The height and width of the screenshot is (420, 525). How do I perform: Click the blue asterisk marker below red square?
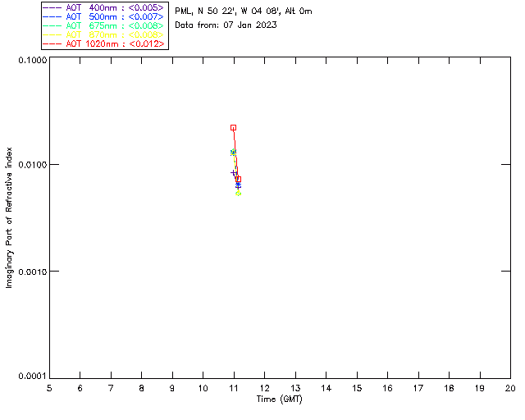[x=238, y=185]
